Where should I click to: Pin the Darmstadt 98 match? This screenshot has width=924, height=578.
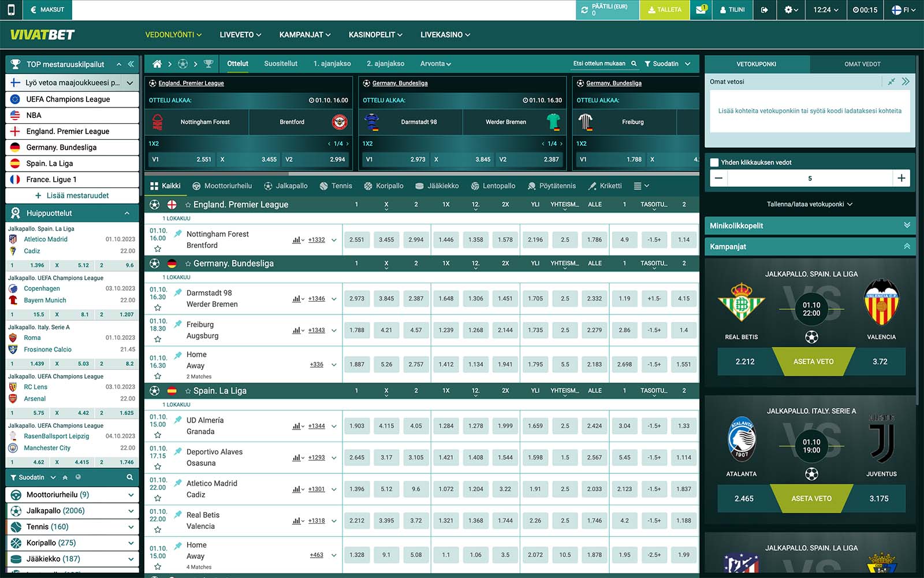[178, 293]
